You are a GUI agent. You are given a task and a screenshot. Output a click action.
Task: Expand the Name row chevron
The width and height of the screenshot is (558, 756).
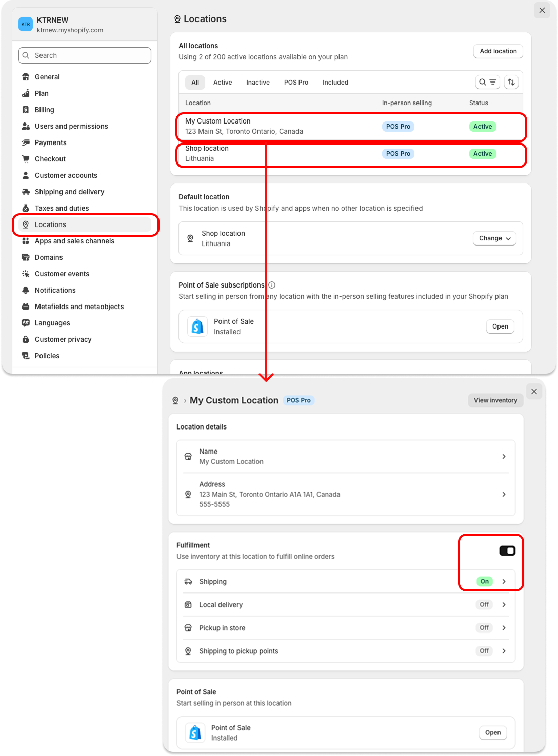(504, 456)
